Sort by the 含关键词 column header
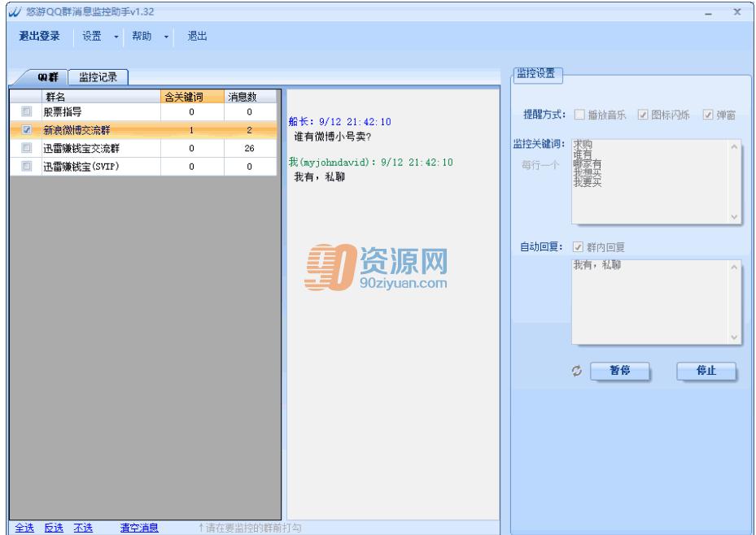 pos(192,97)
